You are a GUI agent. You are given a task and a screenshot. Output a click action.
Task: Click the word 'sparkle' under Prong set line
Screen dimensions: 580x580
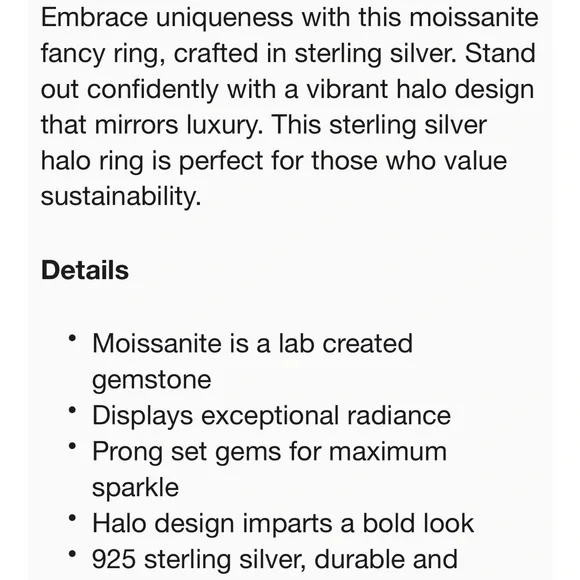[135, 488]
